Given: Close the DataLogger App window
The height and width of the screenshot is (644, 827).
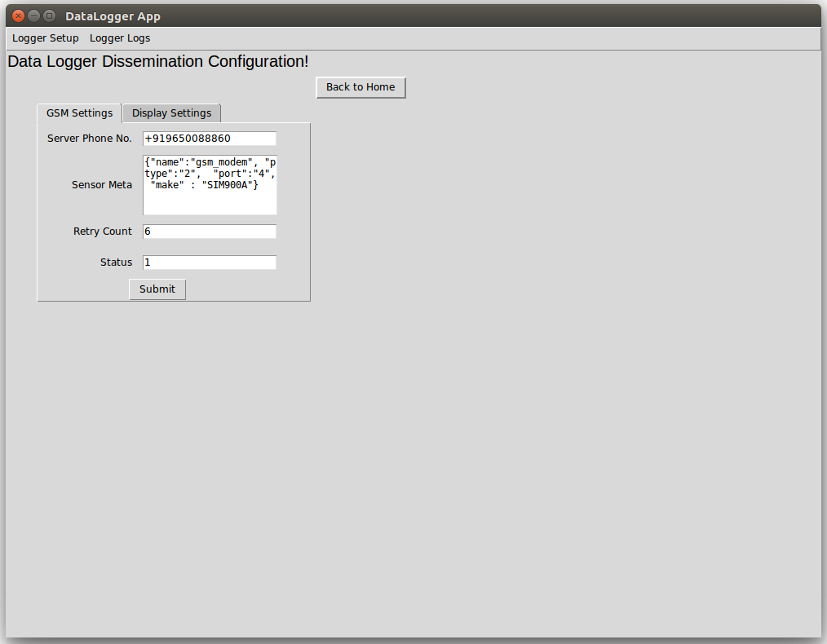Looking at the screenshot, I should (18, 15).
